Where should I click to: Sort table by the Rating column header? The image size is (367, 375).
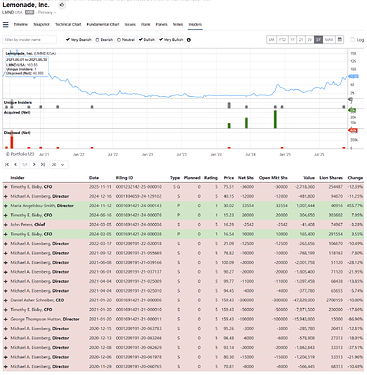coord(211,178)
